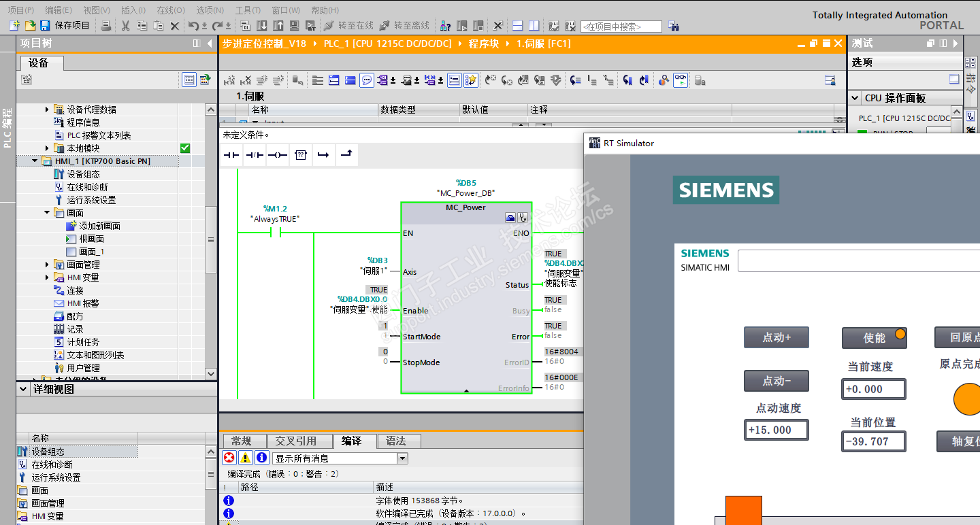Image resolution: width=980 pixels, height=525 pixels.
Task: Toggle the error message filter button
Action: tap(229, 458)
